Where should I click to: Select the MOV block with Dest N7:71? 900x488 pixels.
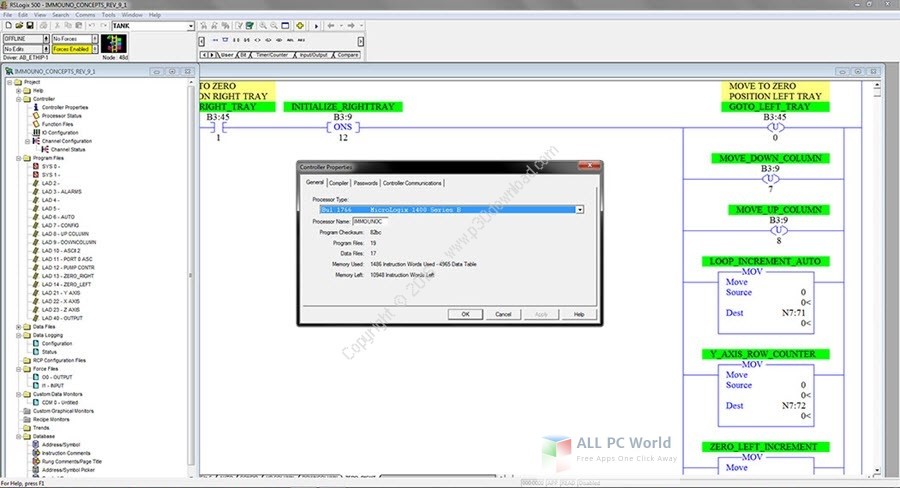click(x=766, y=301)
